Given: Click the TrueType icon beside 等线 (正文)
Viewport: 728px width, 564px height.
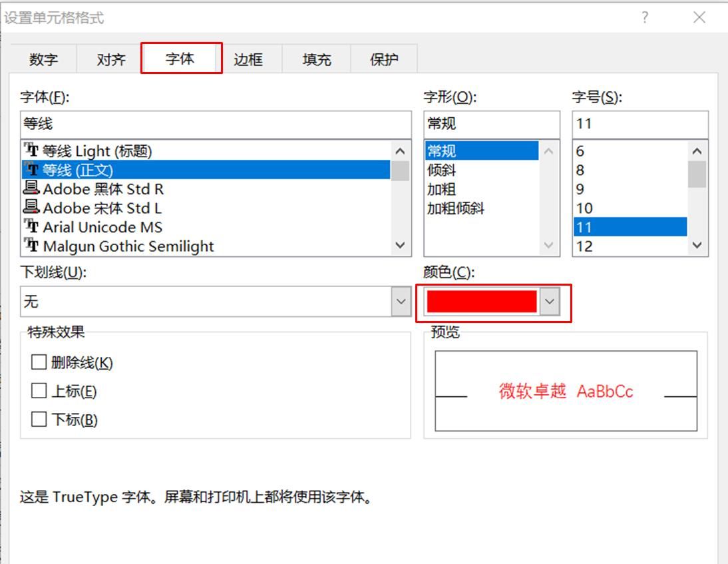Looking at the screenshot, I should (x=32, y=170).
